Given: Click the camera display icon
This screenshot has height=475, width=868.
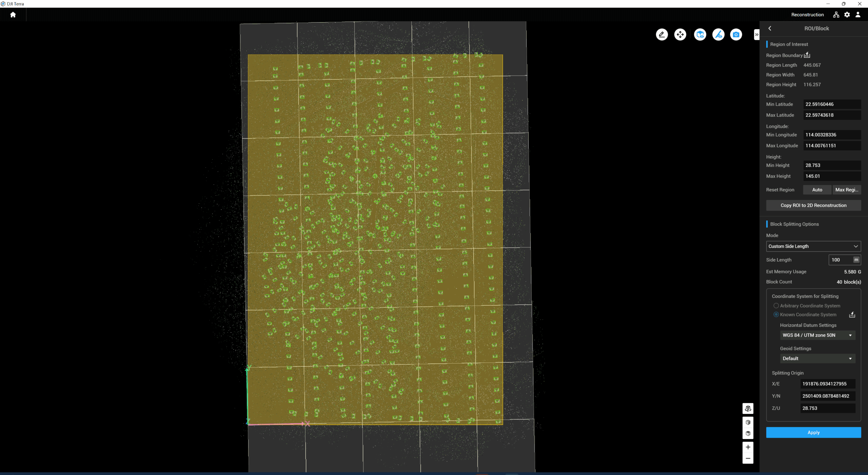Looking at the screenshot, I should coord(736,35).
